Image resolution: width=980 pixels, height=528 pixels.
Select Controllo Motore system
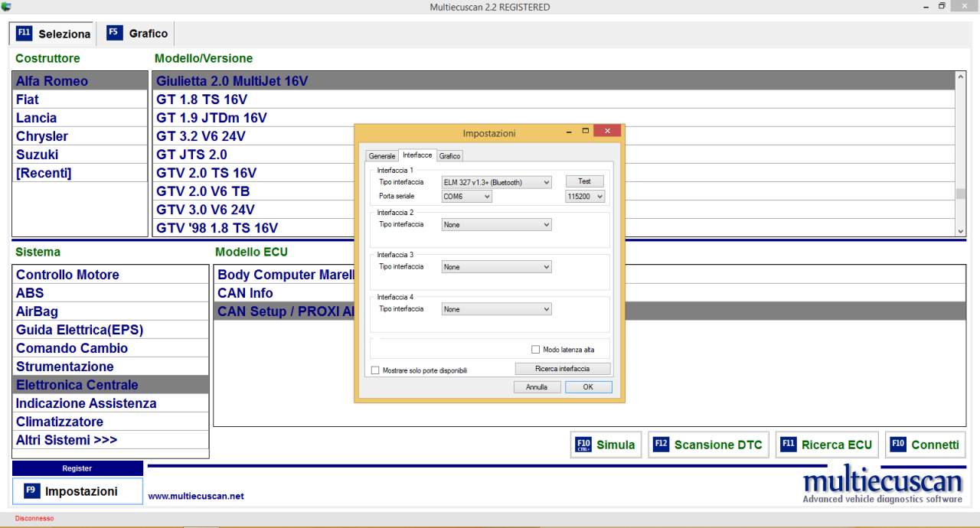pyautogui.click(x=111, y=275)
